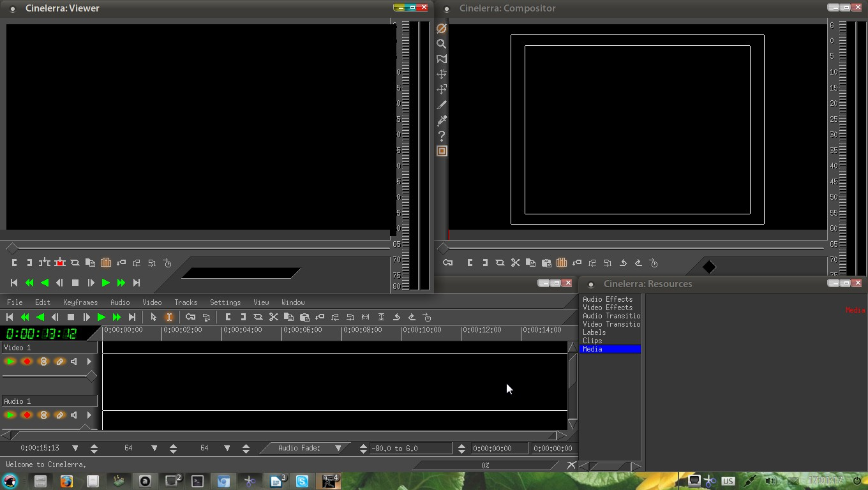Click the redo arrow in Compositor toolbar

(638, 263)
